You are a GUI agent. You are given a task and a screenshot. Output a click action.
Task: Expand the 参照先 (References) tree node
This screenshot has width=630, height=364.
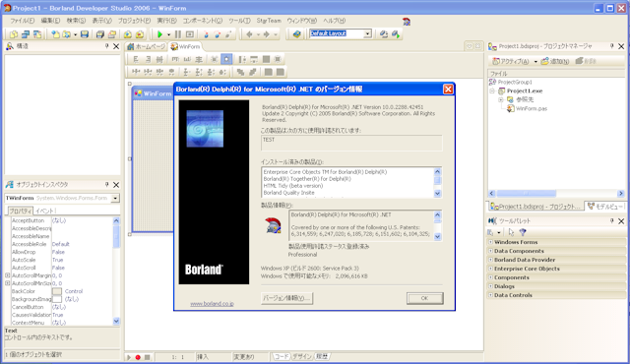[x=501, y=99]
